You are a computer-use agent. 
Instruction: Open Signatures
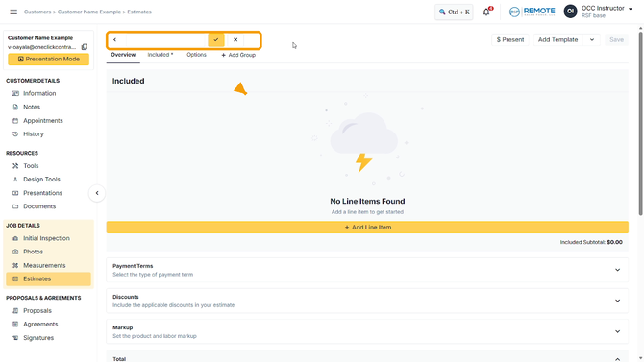coord(38,338)
